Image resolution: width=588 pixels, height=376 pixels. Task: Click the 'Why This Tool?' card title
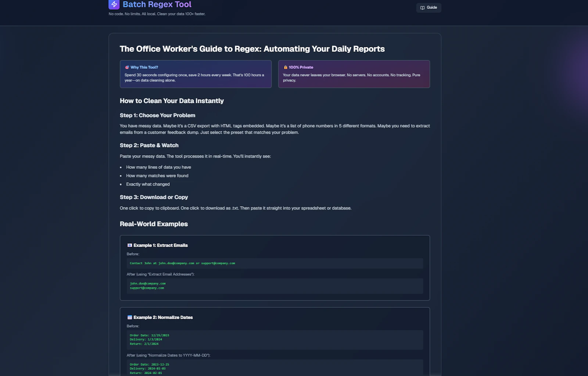tap(144, 67)
